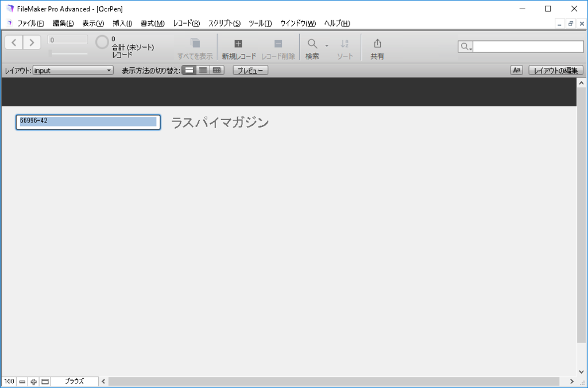The width and height of the screenshot is (588, 388).
Task: Click the ラスパイマガジン text
Action: click(220, 122)
